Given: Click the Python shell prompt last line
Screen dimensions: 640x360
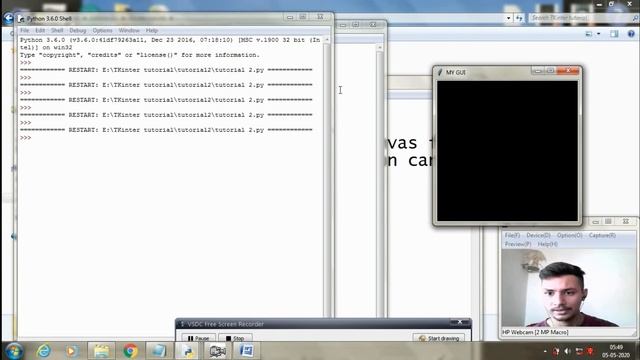Looking at the screenshot, I should click(25, 138).
